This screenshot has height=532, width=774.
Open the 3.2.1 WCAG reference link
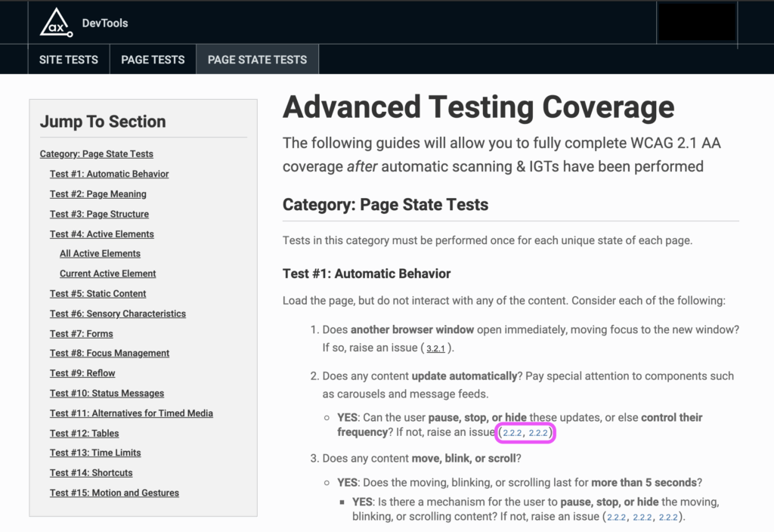(x=436, y=348)
